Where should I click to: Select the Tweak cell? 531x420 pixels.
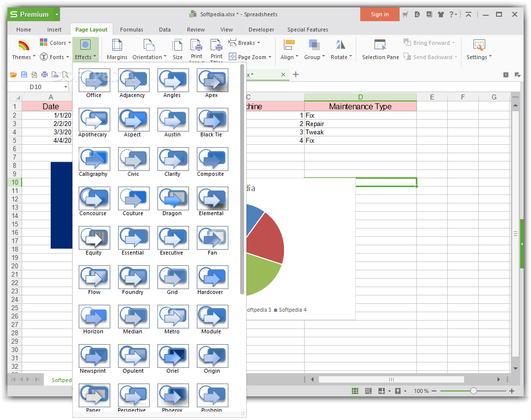tap(360, 132)
